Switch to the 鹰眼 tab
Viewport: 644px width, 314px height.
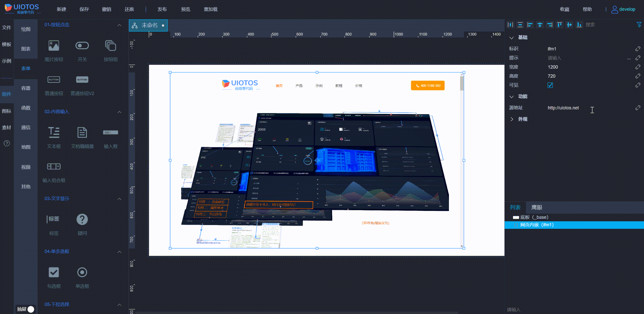[x=537, y=207]
